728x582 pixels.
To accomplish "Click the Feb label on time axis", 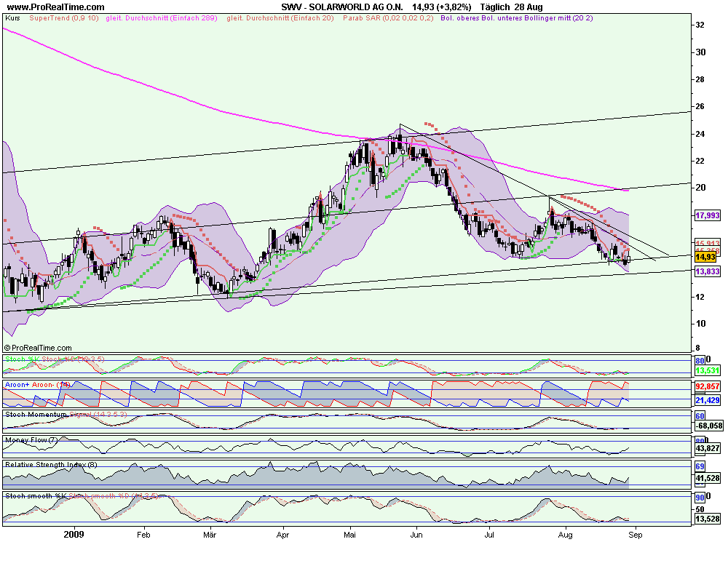I will 143,535.
